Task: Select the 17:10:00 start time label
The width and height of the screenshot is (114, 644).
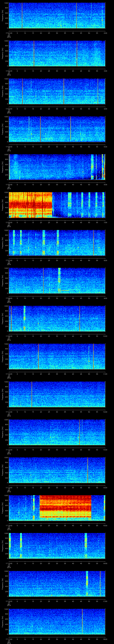Action: click(x=9, y=374)
